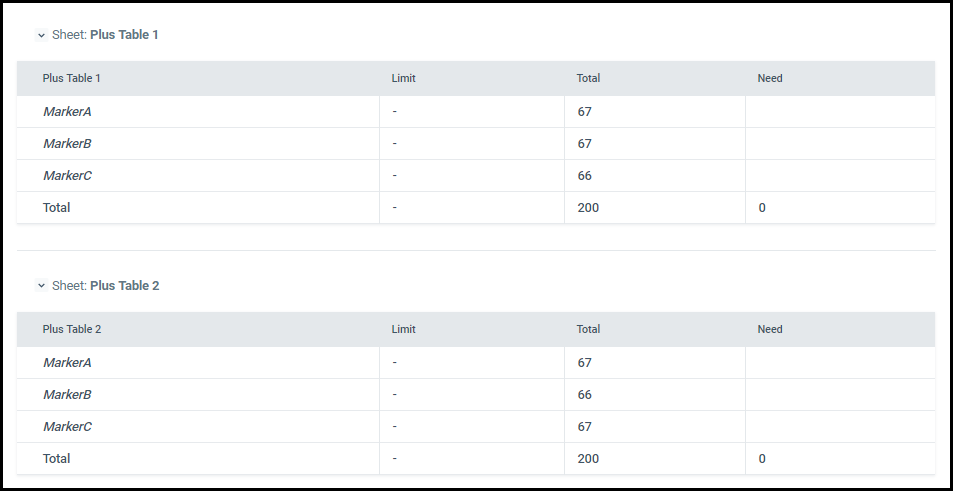Click the Need column header in Plus Table 2
This screenshot has height=491, width=953.
pos(769,329)
